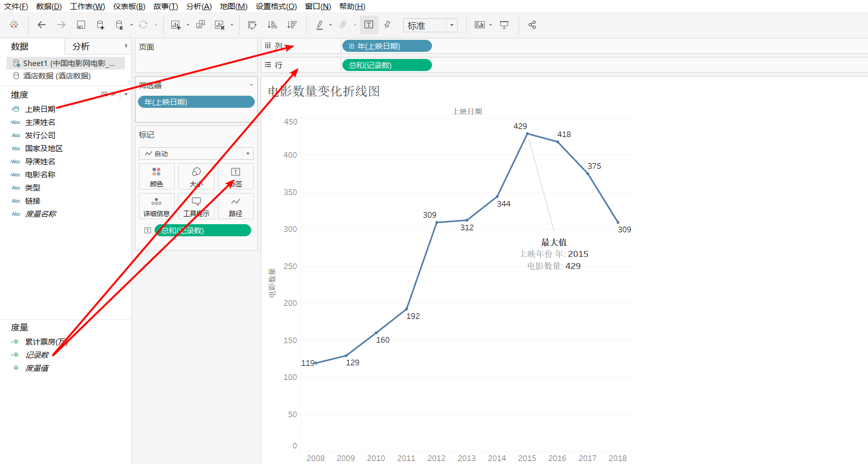
Task: Open the Path marks card
Action: [x=236, y=206]
